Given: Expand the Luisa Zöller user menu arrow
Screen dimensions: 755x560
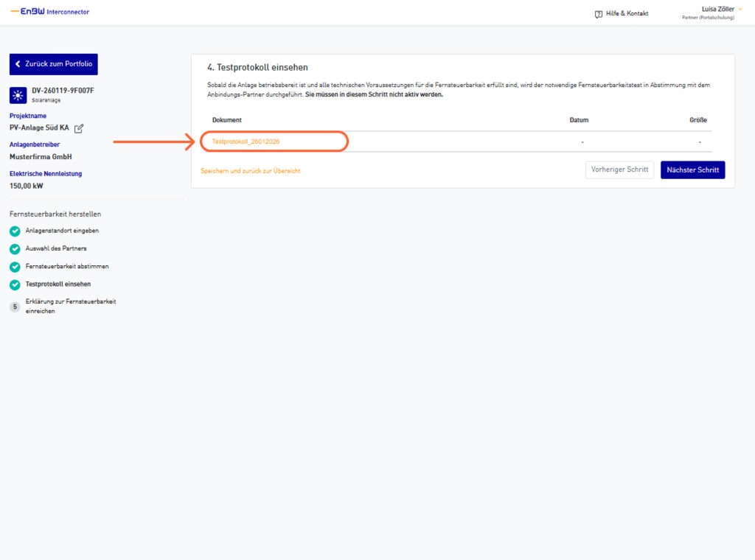Looking at the screenshot, I should pyautogui.click(x=740, y=9).
